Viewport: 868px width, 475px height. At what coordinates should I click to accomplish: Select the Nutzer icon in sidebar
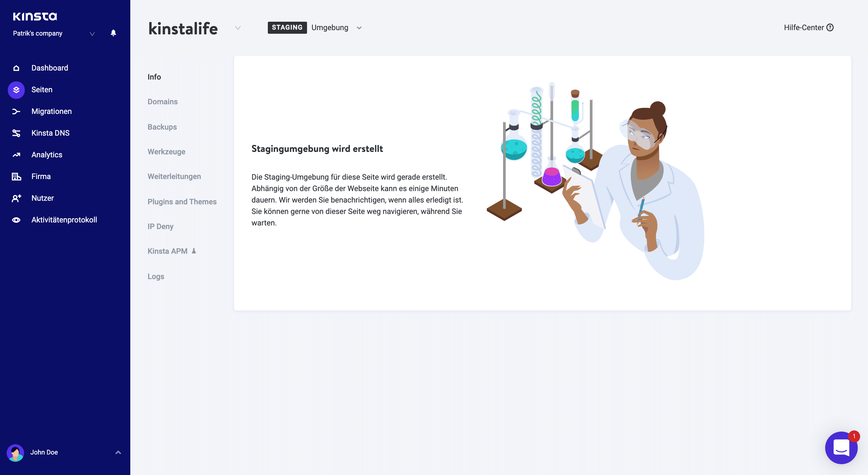coord(16,198)
